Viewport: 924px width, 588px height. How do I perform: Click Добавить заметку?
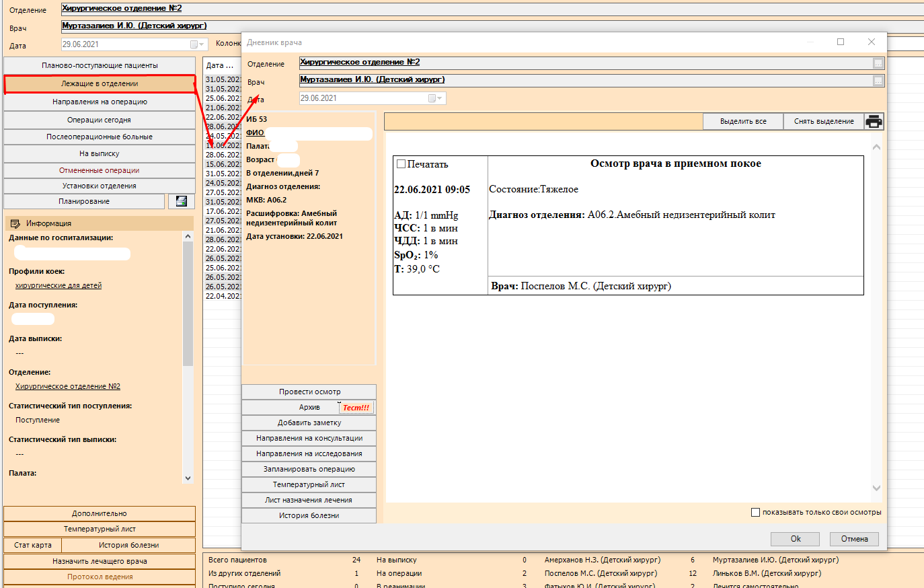click(x=309, y=422)
